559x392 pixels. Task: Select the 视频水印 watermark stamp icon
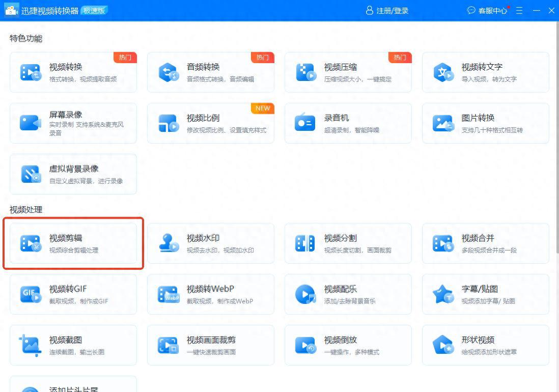(x=168, y=243)
